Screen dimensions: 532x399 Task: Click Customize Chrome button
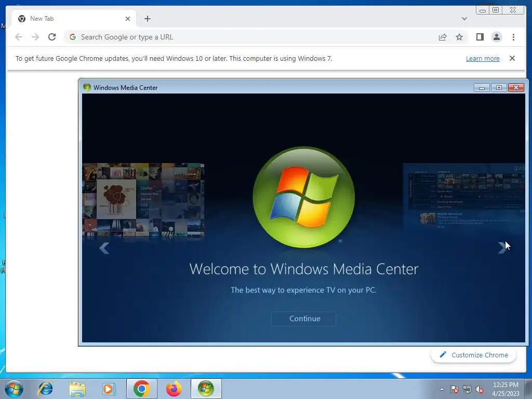coord(473,355)
